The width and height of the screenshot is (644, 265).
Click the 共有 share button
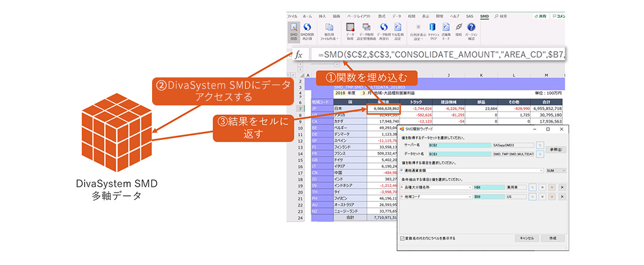(540, 16)
